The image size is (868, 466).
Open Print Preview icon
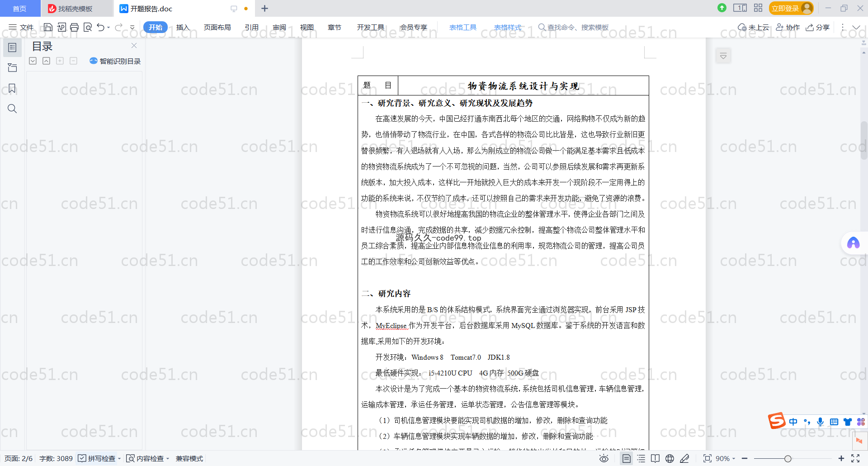[x=88, y=28]
